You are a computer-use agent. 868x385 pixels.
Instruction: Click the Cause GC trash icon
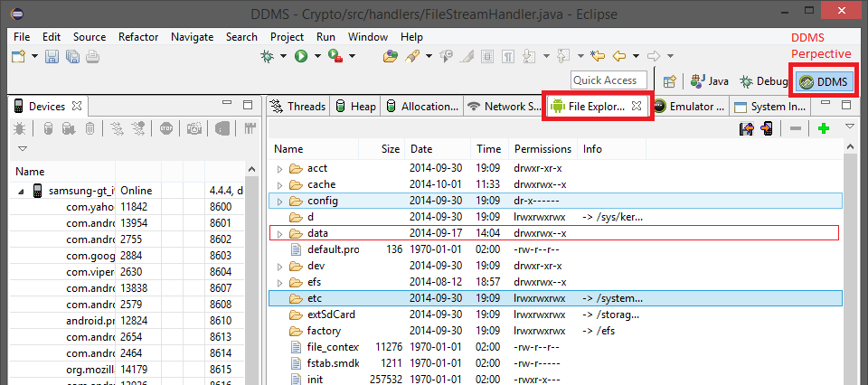[90, 128]
